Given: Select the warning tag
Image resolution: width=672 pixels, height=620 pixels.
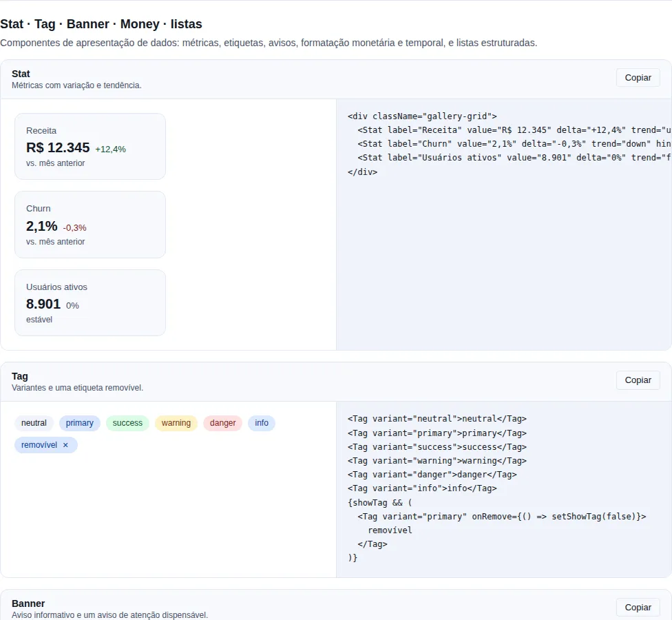Looking at the screenshot, I should point(176,423).
